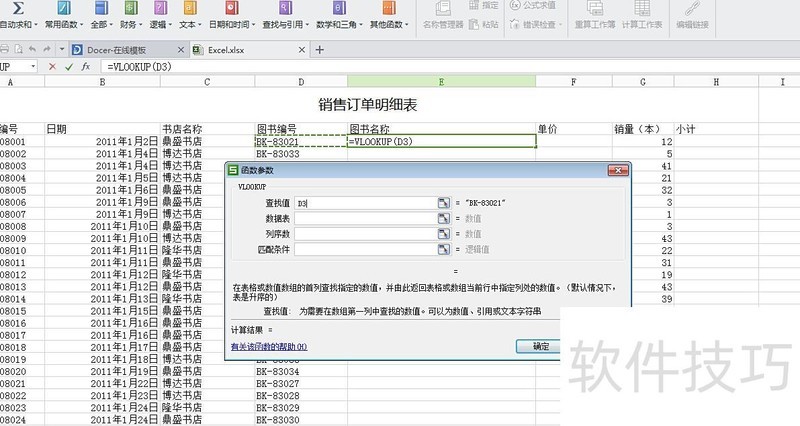Click range selector icon for 查找值

(x=444, y=203)
